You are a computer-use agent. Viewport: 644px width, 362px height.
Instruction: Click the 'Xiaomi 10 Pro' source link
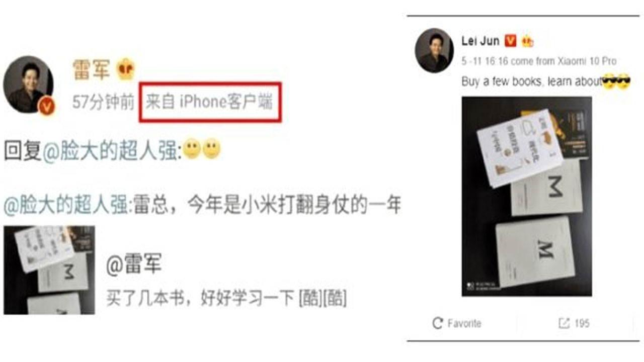[x=586, y=61]
